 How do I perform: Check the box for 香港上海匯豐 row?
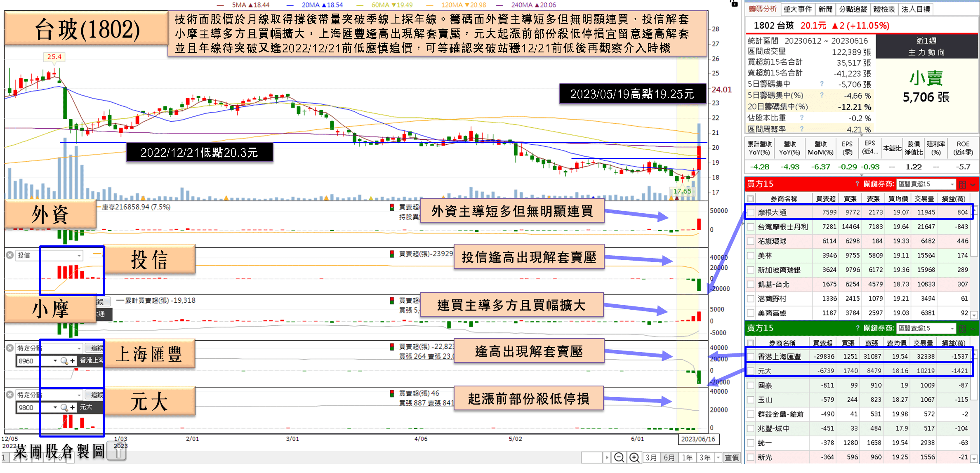(x=751, y=357)
